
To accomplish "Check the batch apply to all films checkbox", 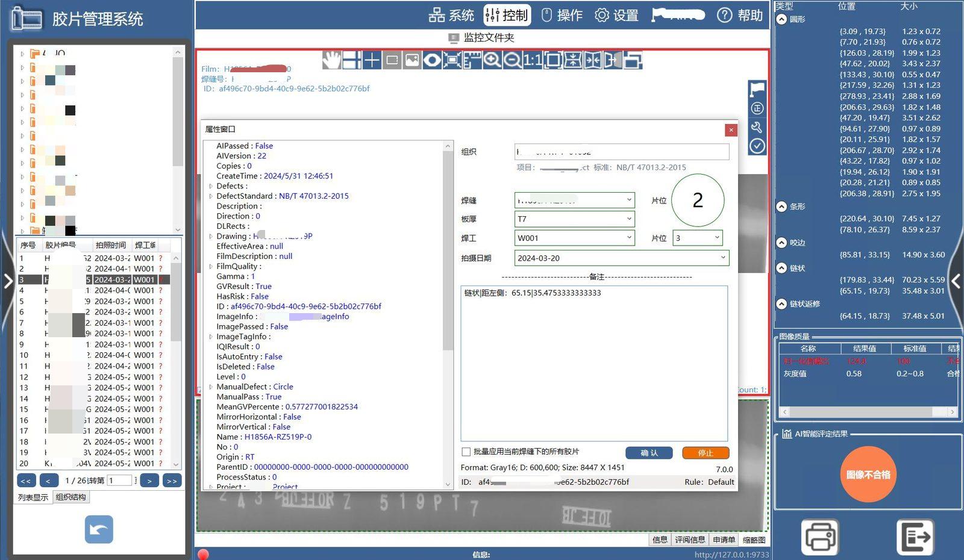I will [x=466, y=452].
